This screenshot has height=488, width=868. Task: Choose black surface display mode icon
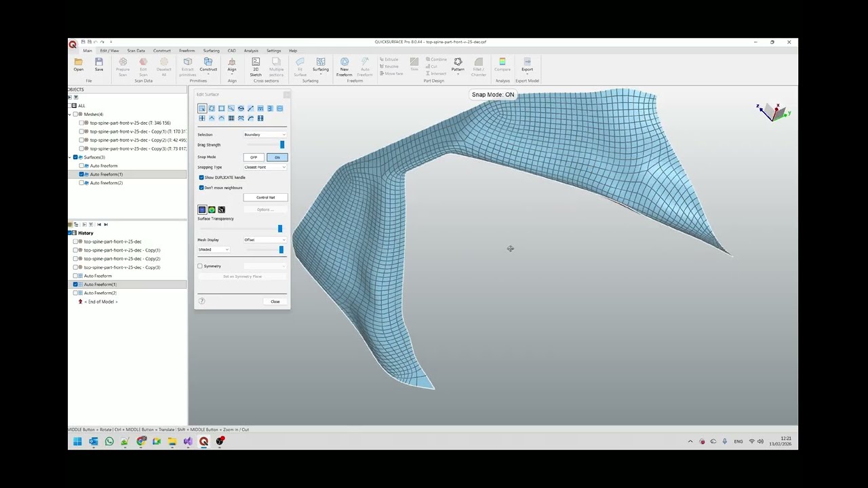tap(221, 209)
